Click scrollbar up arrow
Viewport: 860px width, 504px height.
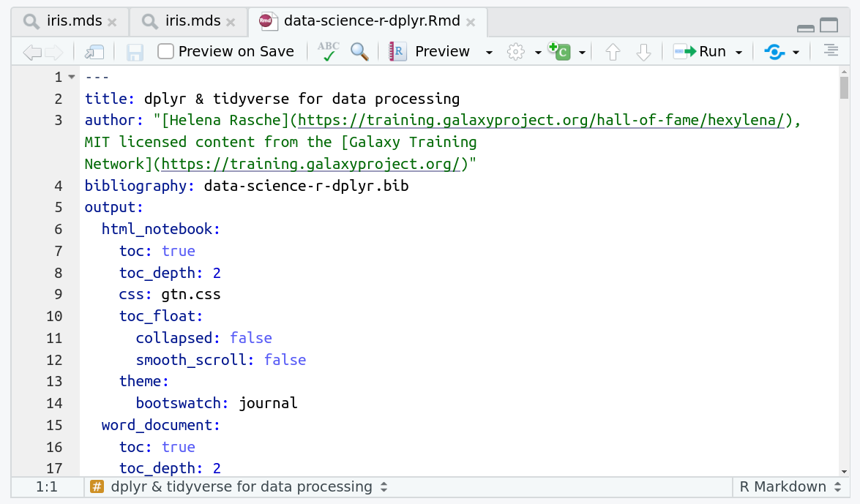coord(844,71)
